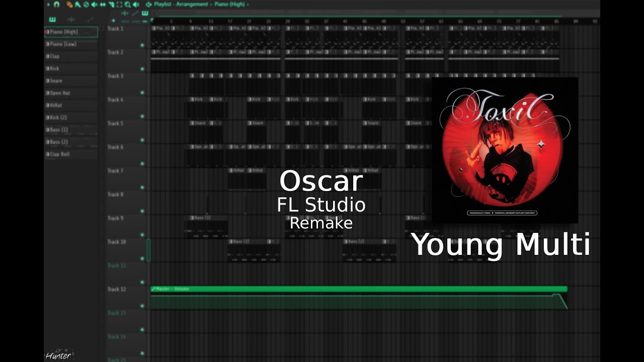Select the Mute tool
Screen dimensions: 644x362
95,5
